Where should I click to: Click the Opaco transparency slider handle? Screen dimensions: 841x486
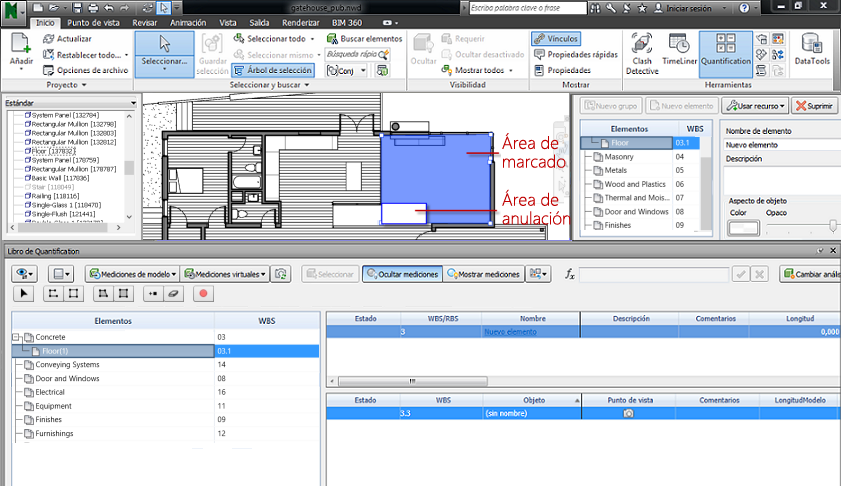point(832,226)
